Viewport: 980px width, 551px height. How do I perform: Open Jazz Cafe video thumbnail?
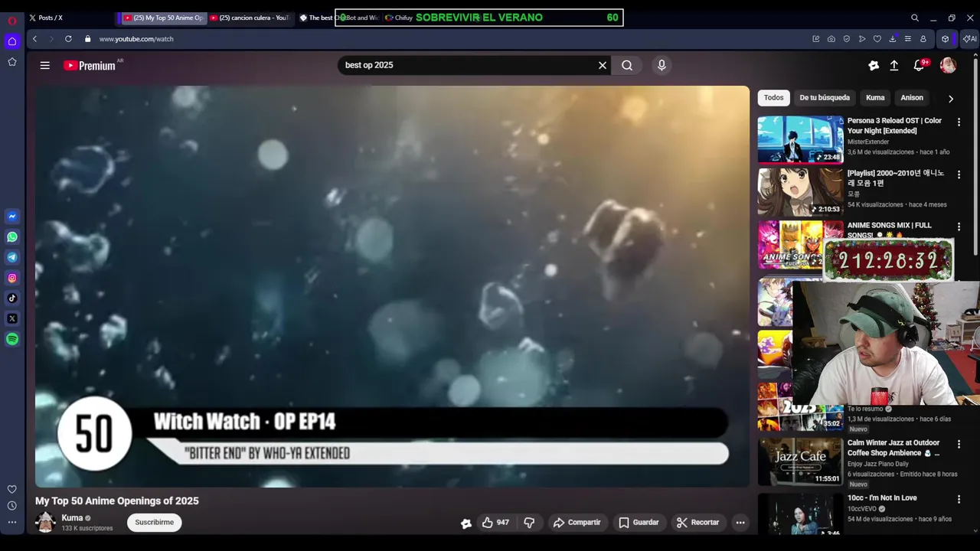point(800,461)
